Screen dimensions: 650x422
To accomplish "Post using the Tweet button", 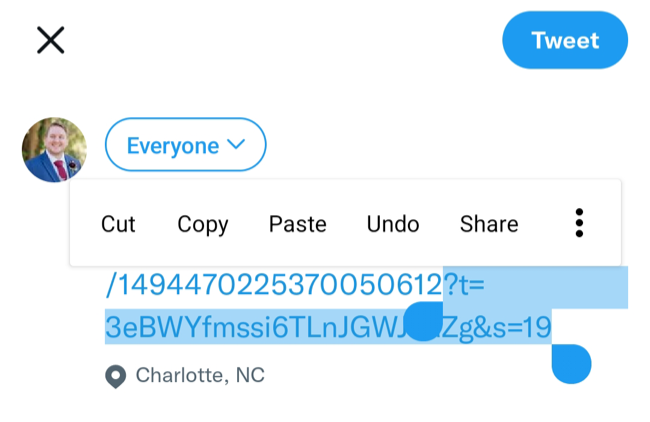I will point(565,41).
